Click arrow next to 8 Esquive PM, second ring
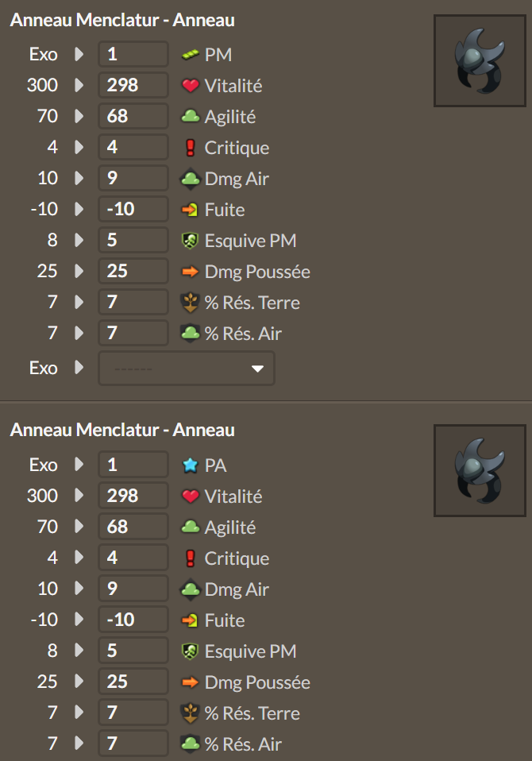This screenshot has width=532, height=761. click(x=79, y=651)
